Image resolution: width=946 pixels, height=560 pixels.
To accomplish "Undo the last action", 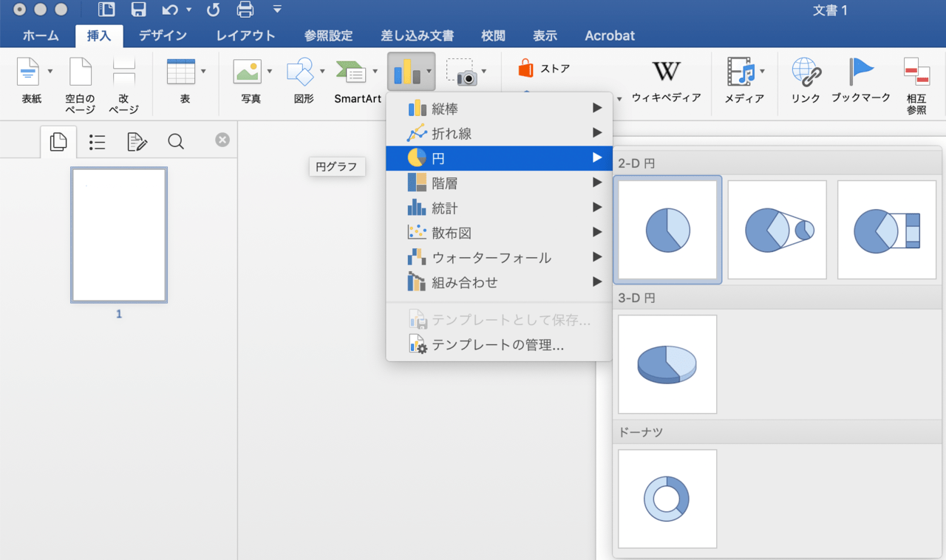I will (x=169, y=10).
